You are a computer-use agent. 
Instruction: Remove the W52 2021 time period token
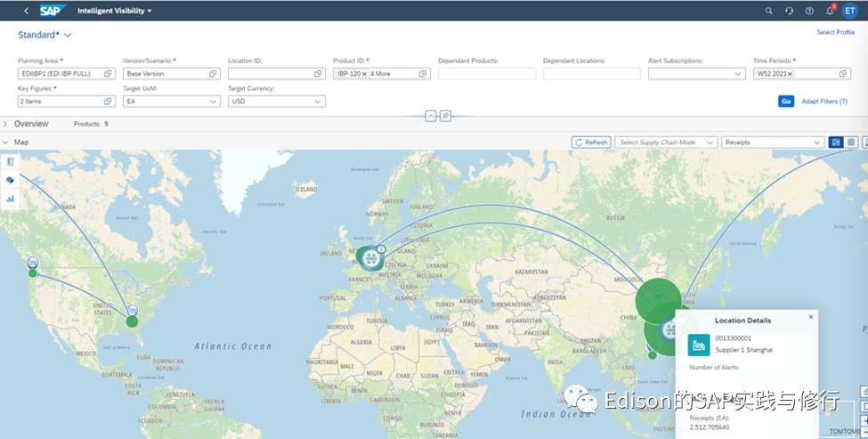[x=790, y=74]
